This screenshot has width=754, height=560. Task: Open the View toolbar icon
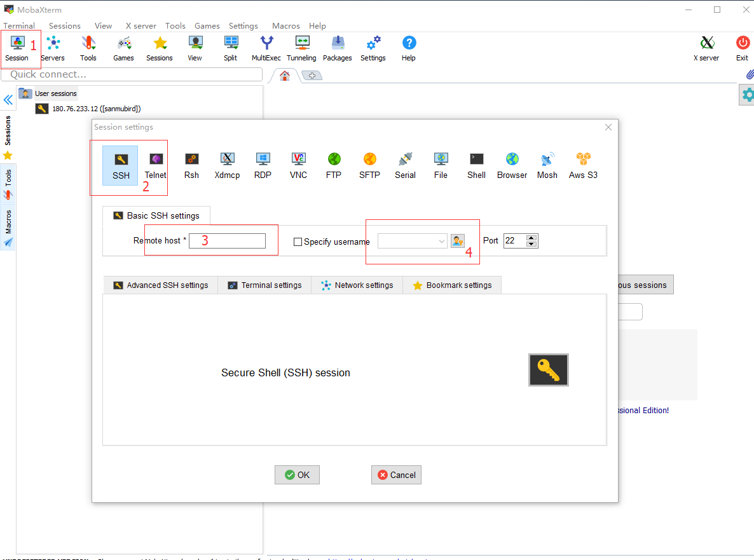pos(195,48)
